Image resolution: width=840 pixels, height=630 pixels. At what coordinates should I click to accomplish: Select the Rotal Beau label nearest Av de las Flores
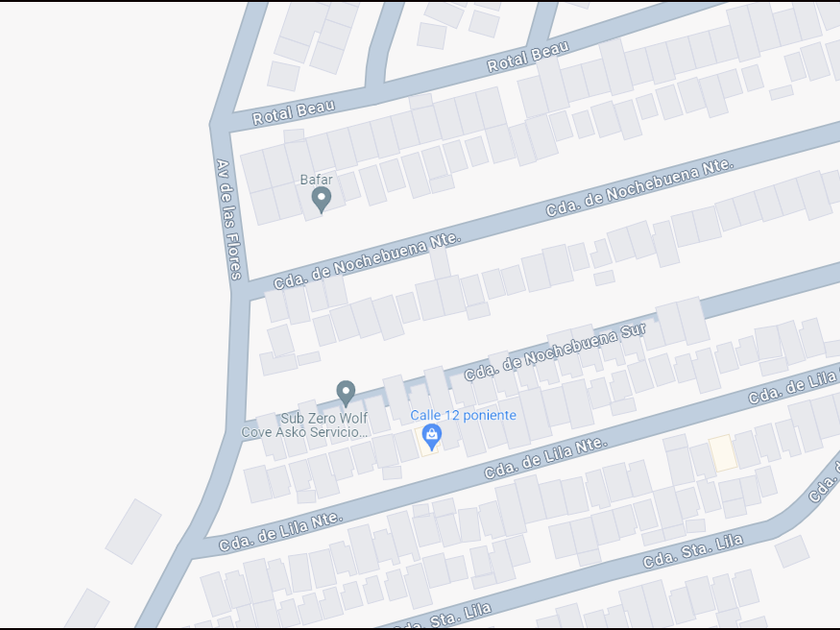pyautogui.click(x=294, y=112)
